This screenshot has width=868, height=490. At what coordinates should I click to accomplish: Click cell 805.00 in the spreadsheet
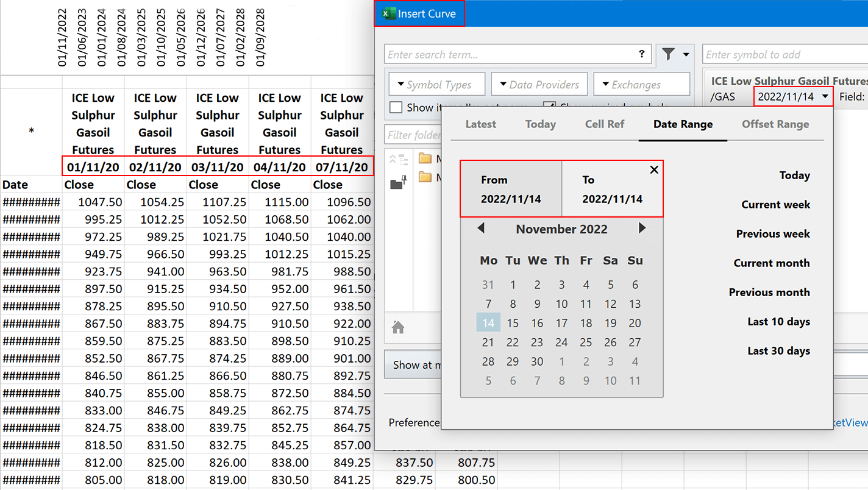pyautogui.click(x=93, y=480)
